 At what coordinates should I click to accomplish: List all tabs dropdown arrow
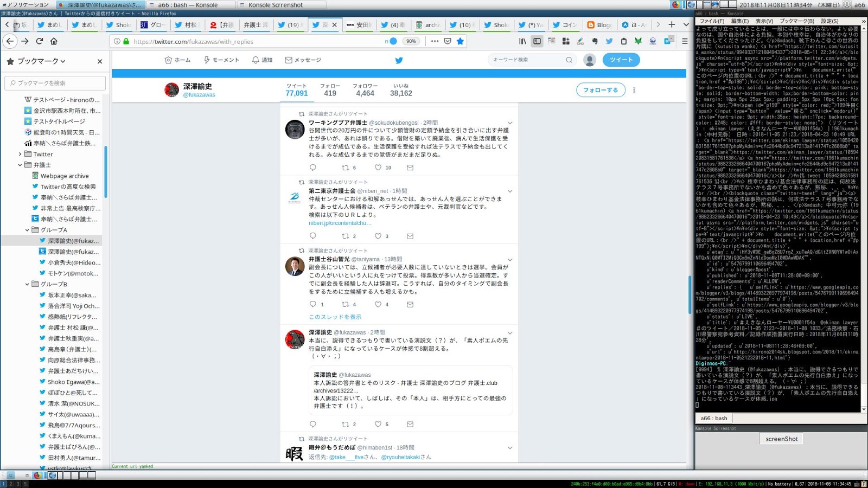[686, 24]
